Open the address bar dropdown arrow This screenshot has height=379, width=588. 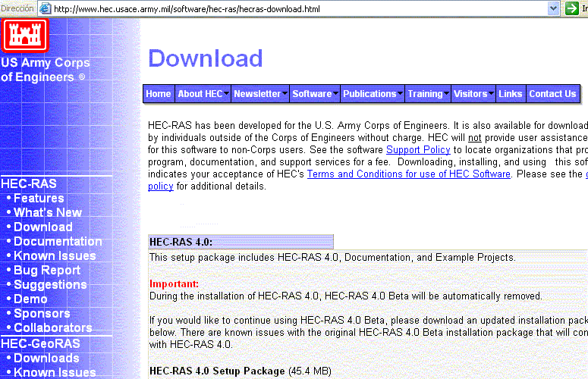(x=553, y=8)
